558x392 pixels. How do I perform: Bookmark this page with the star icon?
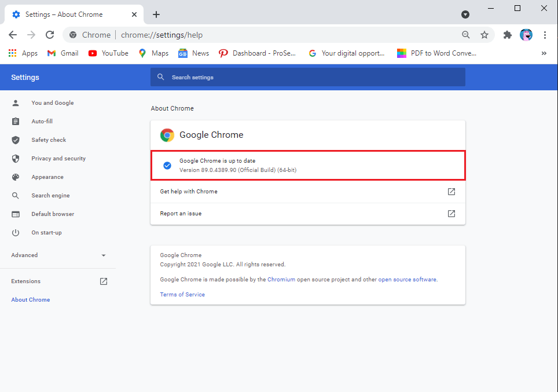coord(484,35)
